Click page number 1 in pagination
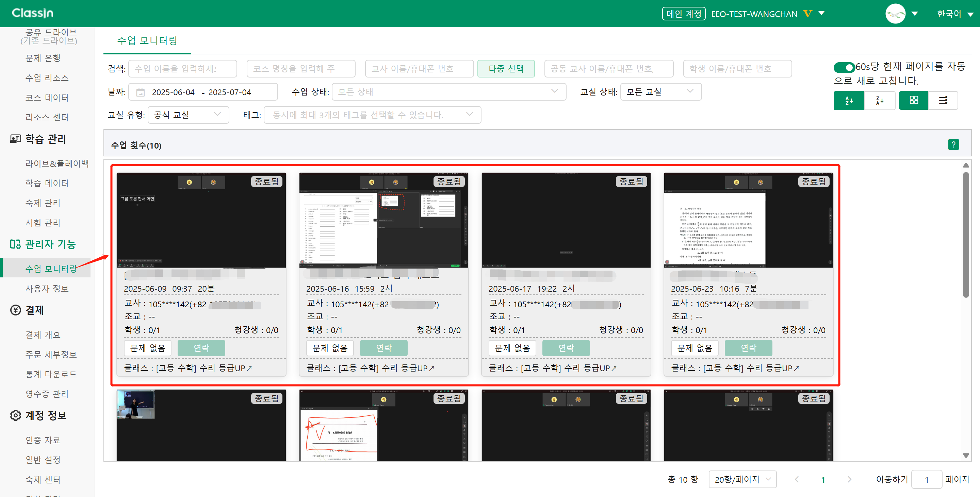This screenshot has width=980, height=497. 823,480
